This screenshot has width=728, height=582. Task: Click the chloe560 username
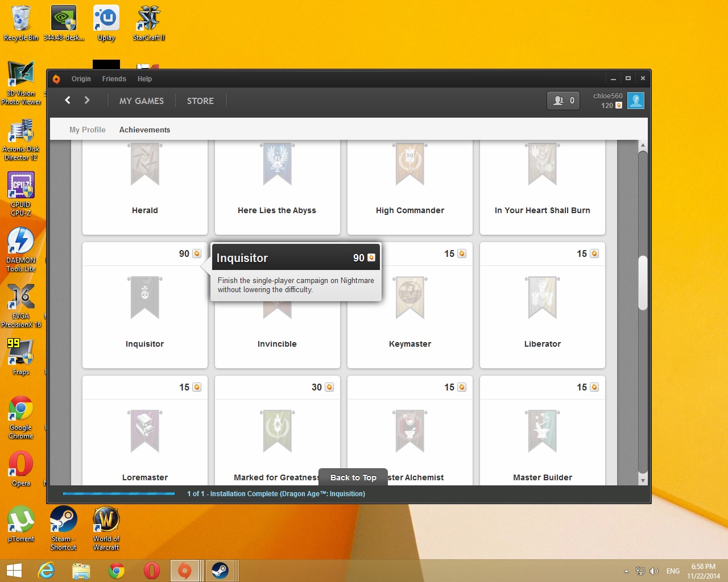[607, 96]
